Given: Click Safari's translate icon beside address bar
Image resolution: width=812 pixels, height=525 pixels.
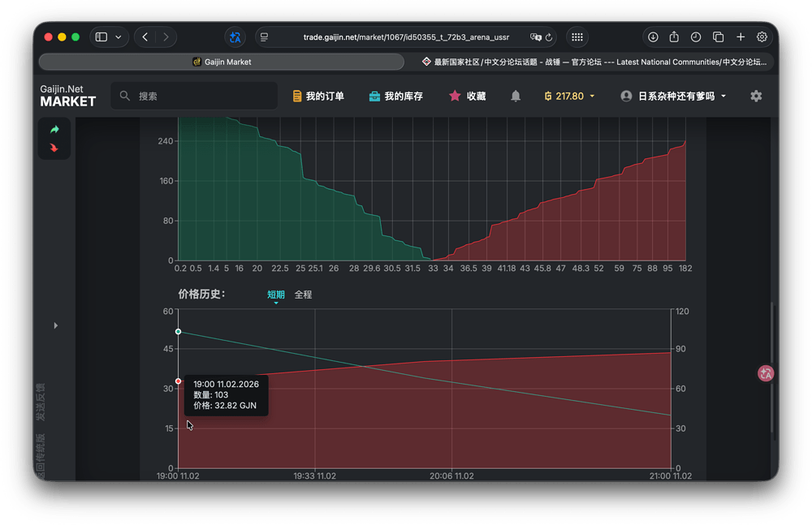Looking at the screenshot, I should tap(235, 37).
